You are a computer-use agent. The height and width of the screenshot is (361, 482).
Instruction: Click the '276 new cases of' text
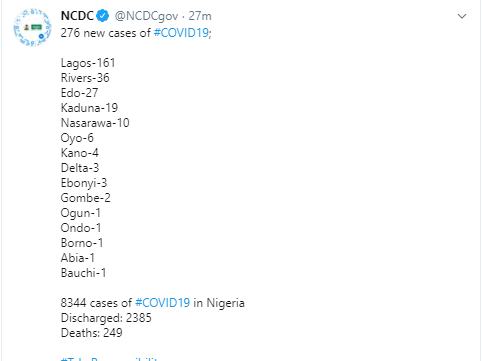pyautogui.click(x=106, y=33)
